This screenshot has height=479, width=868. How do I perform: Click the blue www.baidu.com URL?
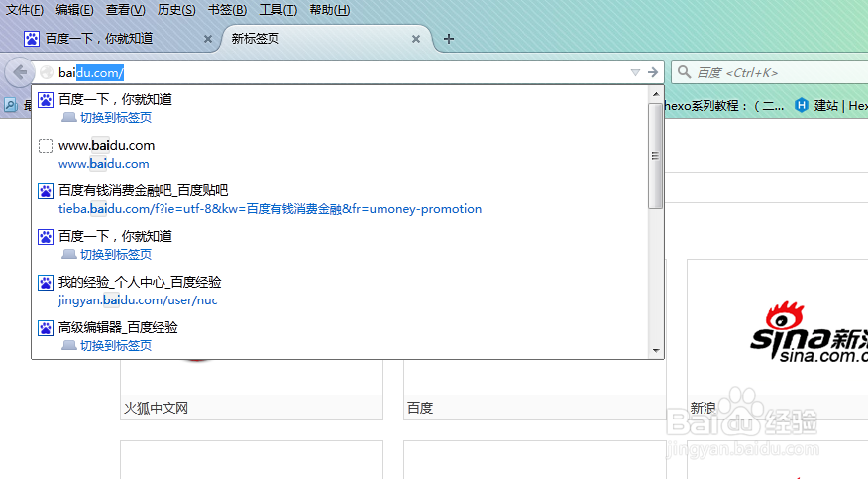103,164
